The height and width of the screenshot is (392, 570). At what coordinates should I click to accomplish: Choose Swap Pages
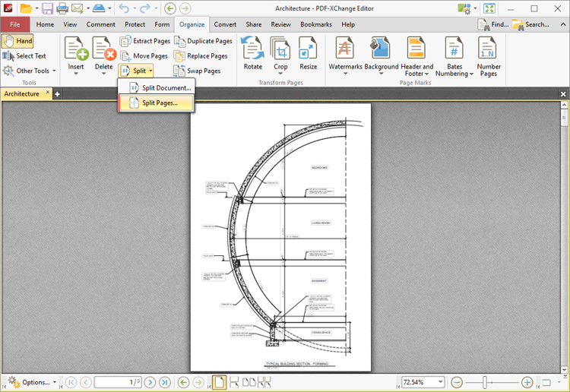click(x=197, y=71)
